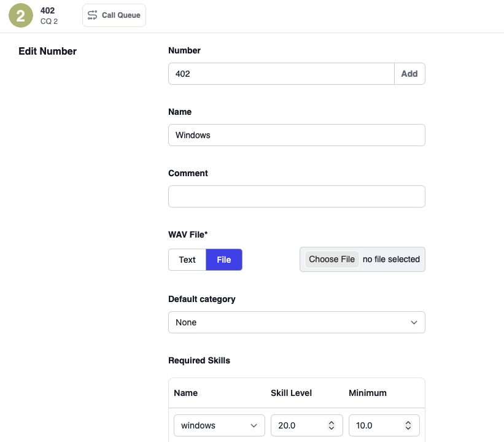Viewport: 504px width, 442px height.
Task: Click the Choose File button
Action: coord(331,259)
